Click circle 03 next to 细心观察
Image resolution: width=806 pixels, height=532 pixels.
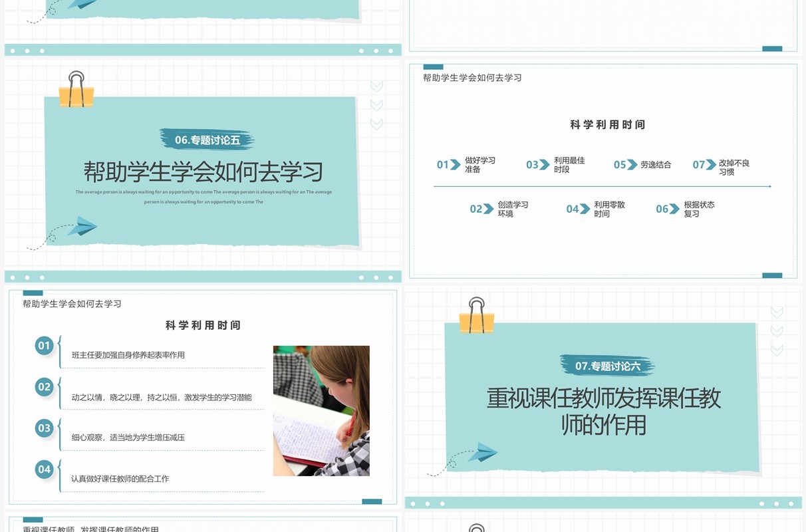pos(45,428)
